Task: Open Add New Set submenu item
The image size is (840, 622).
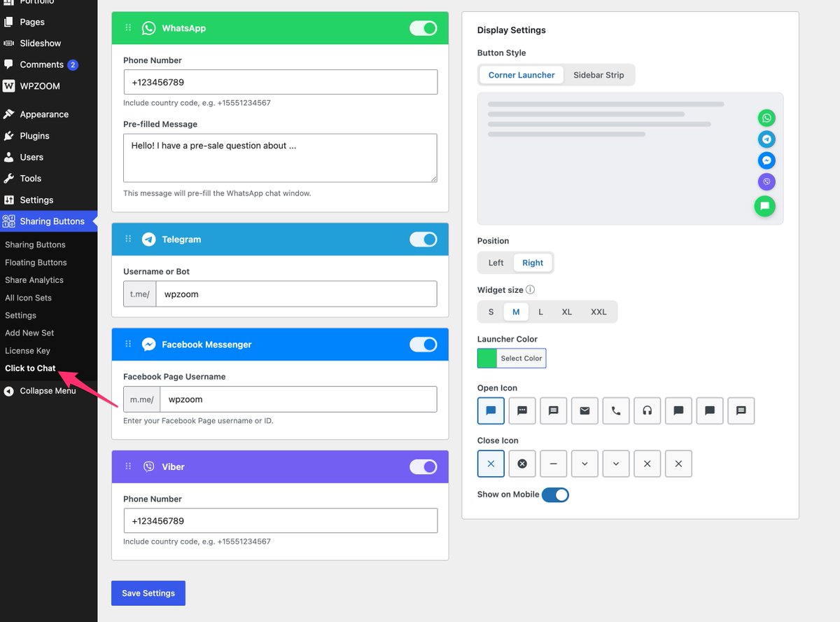Action: coord(29,333)
